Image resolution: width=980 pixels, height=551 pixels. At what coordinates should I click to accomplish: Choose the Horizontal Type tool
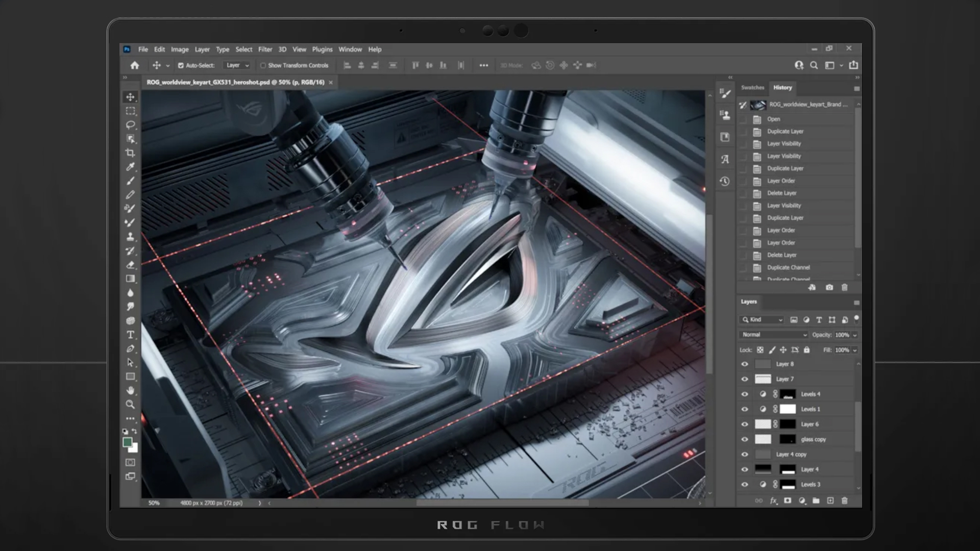[x=131, y=335]
